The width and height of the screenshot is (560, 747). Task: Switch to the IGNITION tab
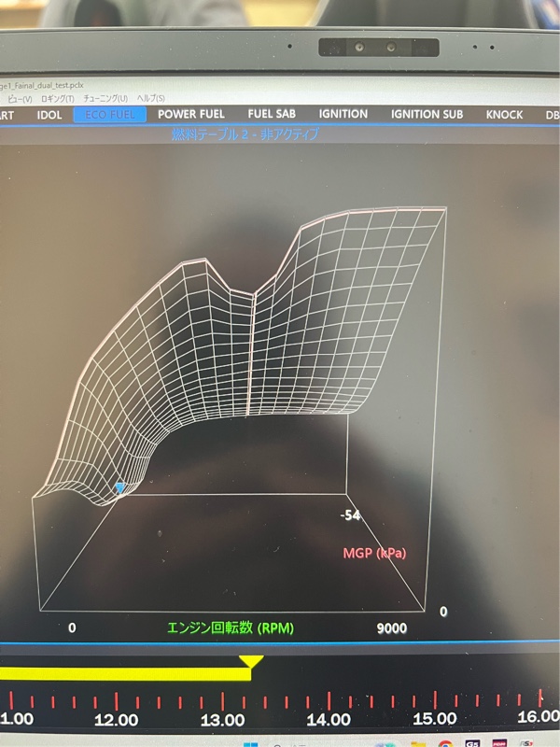(343, 114)
